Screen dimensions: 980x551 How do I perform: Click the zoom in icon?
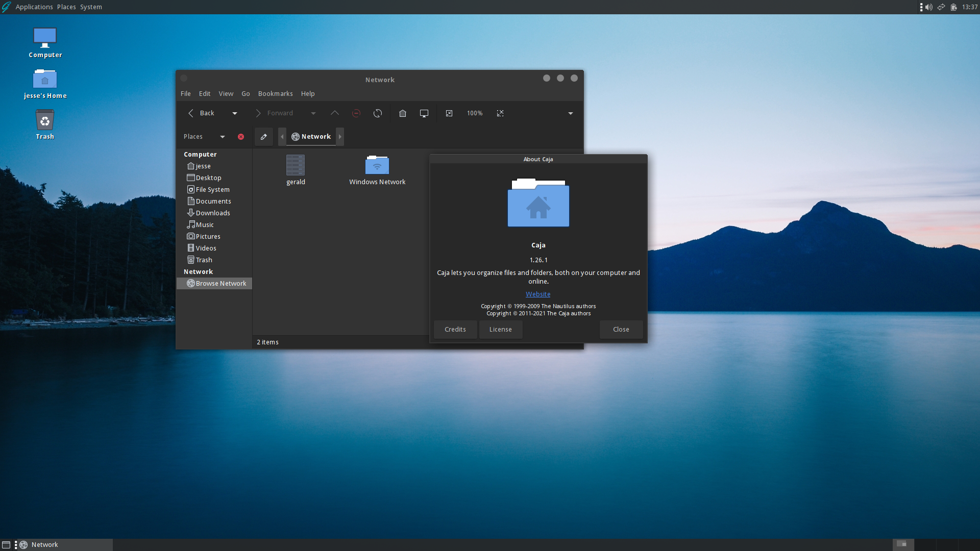pos(500,113)
